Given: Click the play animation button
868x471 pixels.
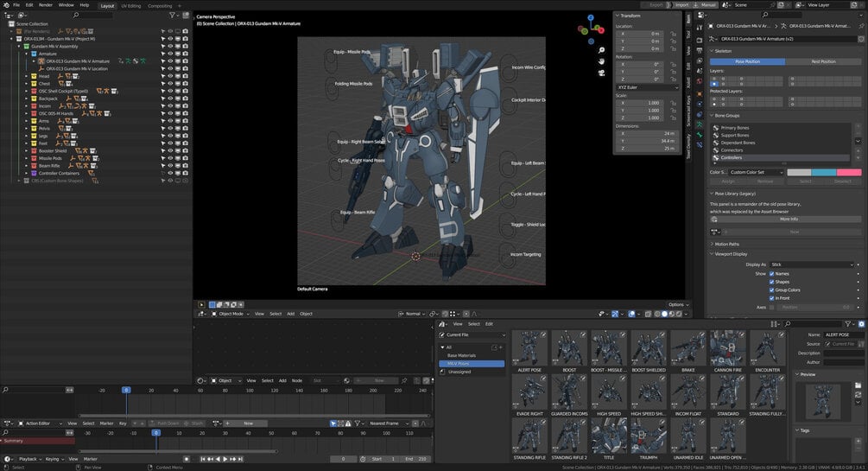Looking at the screenshot, I should [x=225, y=459].
